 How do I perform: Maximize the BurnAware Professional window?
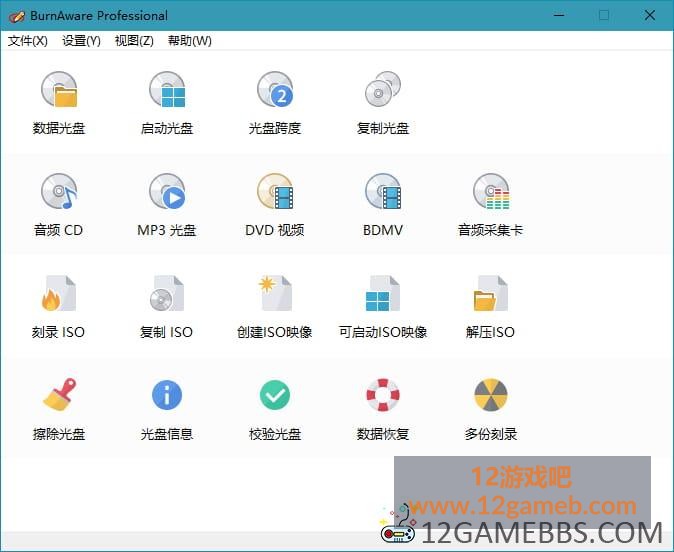pyautogui.click(x=604, y=15)
